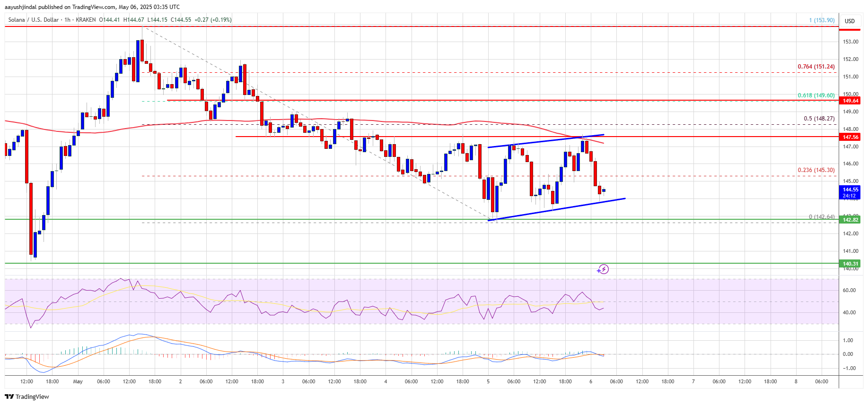Click the blue 144.55 current price tag
Image resolution: width=868 pixels, height=405 pixels.
[850, 192]
